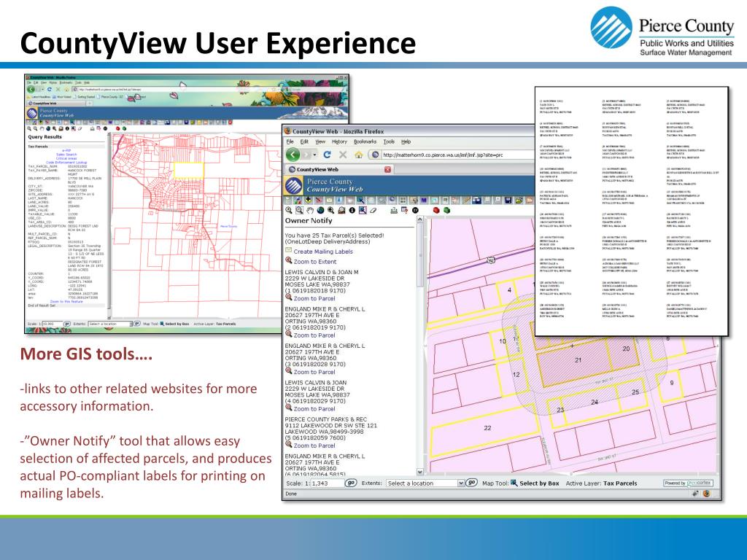This screenshot has height=560, width=747.
Task: Click the blue M toolbar icon
Action: tap(424, 201)
